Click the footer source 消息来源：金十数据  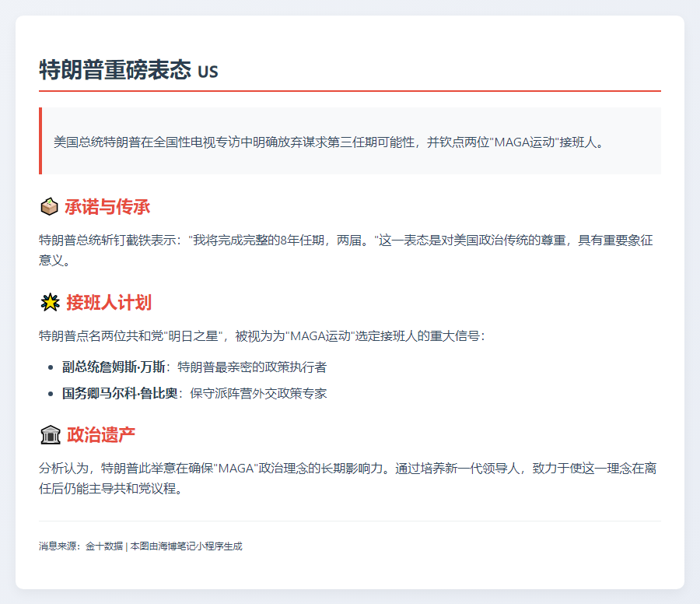81,546
